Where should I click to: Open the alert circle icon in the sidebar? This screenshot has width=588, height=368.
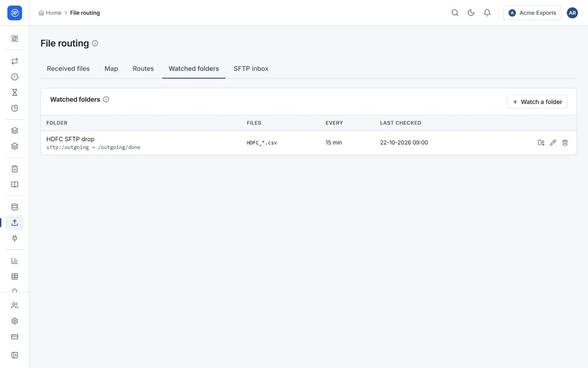click(x=15, y=77)
